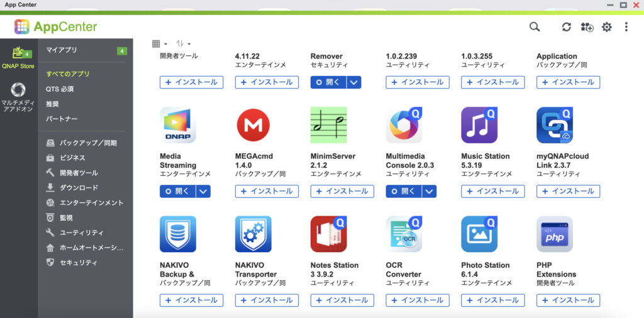Click the AppCenter logo
The width and height of the screenshot is (644, 318).
pos(56,26)
